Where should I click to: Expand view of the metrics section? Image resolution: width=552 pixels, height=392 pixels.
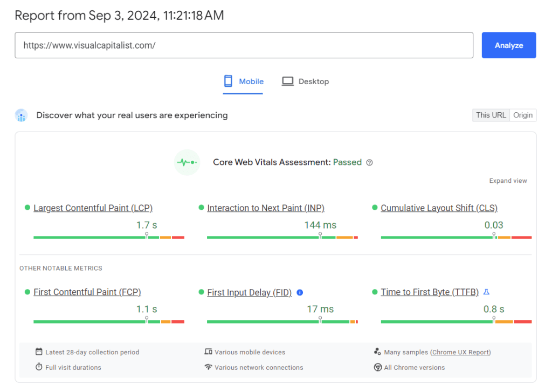(x=508, y=181)
